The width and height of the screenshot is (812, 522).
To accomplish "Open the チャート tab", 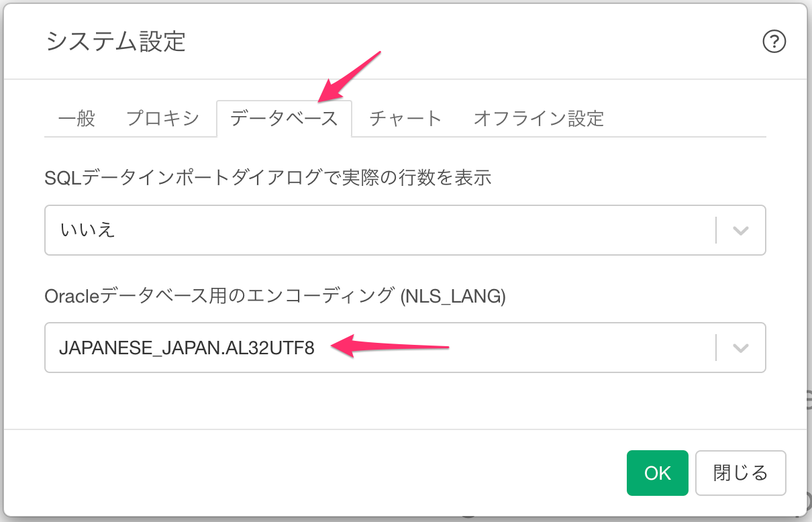I will (x=405, y=119).
